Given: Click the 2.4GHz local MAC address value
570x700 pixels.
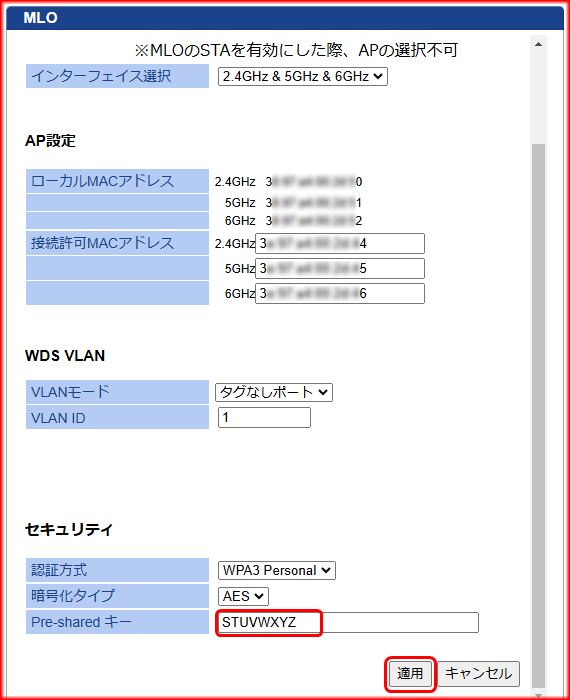Looking at the screenshot, I should 314,182.
